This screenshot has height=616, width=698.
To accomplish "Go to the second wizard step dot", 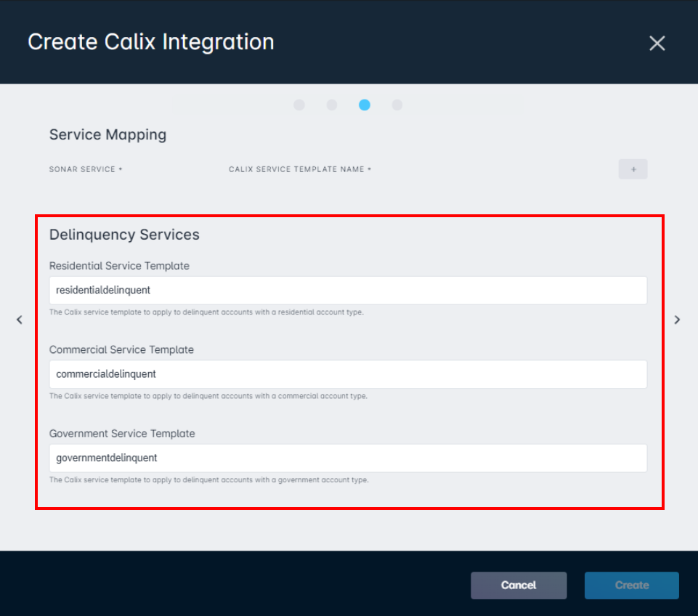I will [x=332, y=105].
